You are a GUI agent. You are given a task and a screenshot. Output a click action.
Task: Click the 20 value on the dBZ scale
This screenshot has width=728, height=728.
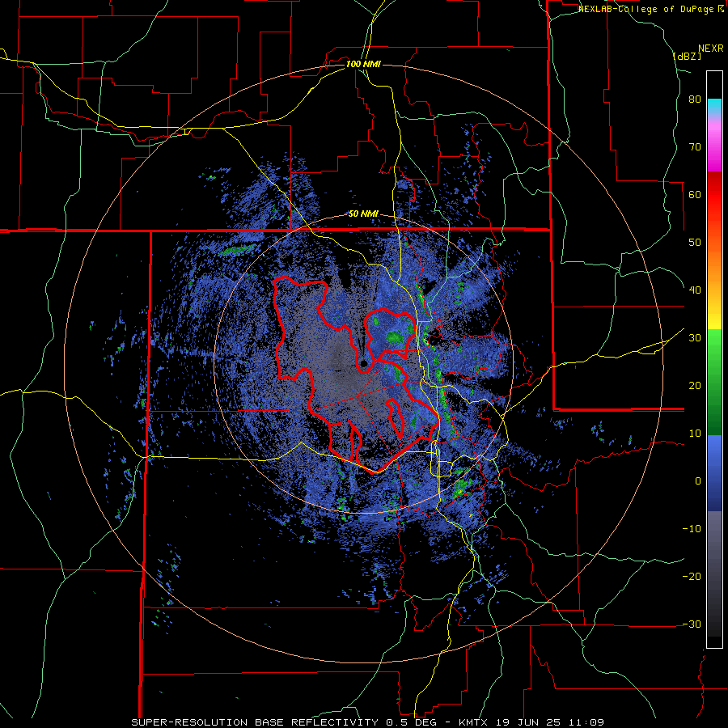[695, 386]
